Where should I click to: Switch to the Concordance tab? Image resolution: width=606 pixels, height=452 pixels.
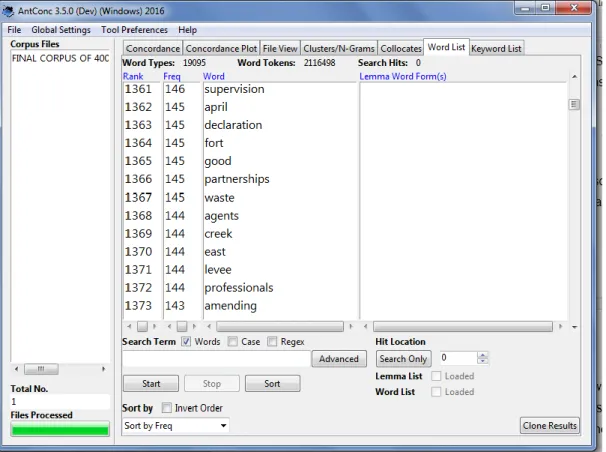pos(153,49)
